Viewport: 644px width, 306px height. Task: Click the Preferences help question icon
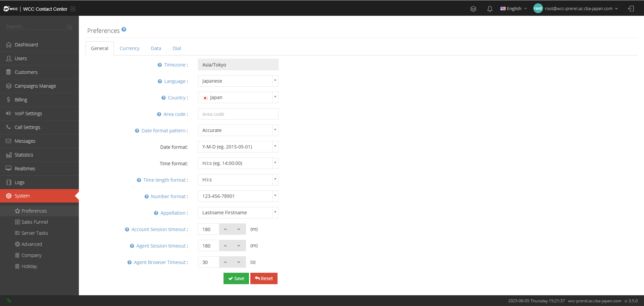(124, 29)
